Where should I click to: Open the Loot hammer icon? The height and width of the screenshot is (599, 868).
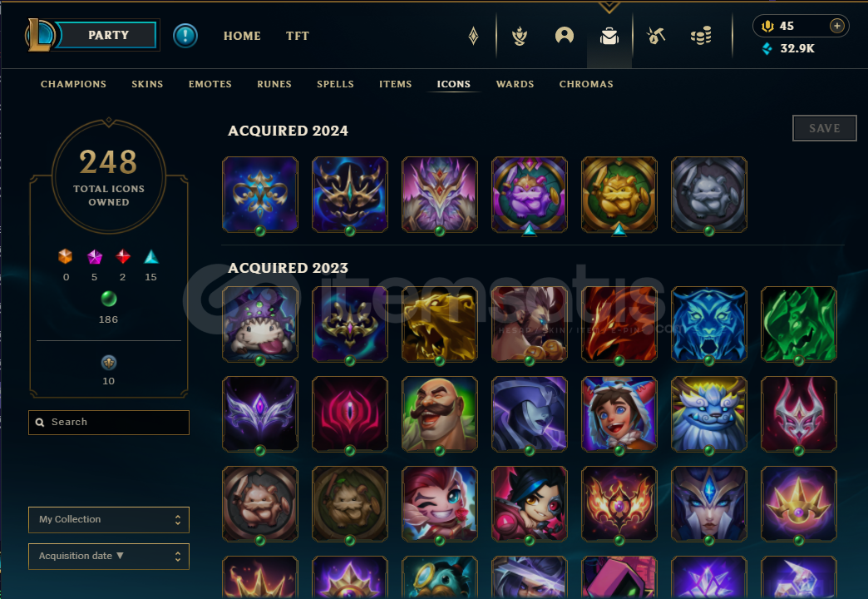(x=655, y=36)
